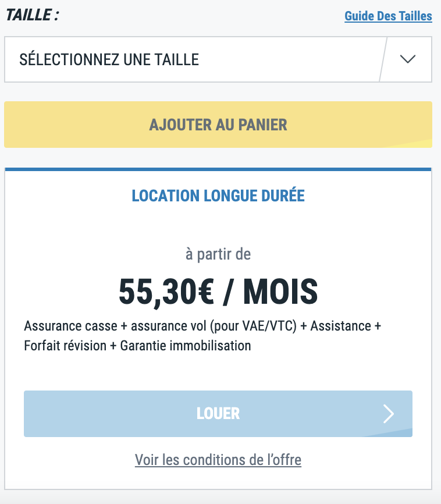
Task: Expand the Sélectionnez une taille dropdown
Action: click(x=192, y=59)
